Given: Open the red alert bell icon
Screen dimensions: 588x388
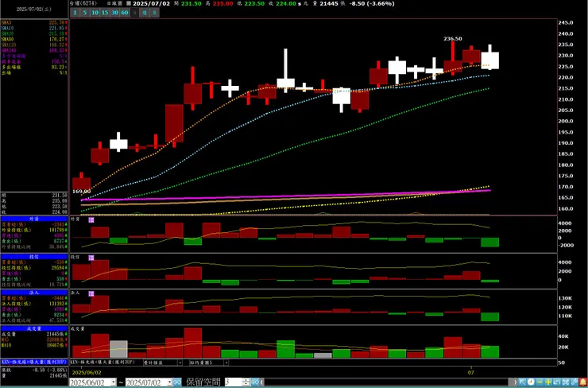Looking at the screenshot, I should (582, 382).
